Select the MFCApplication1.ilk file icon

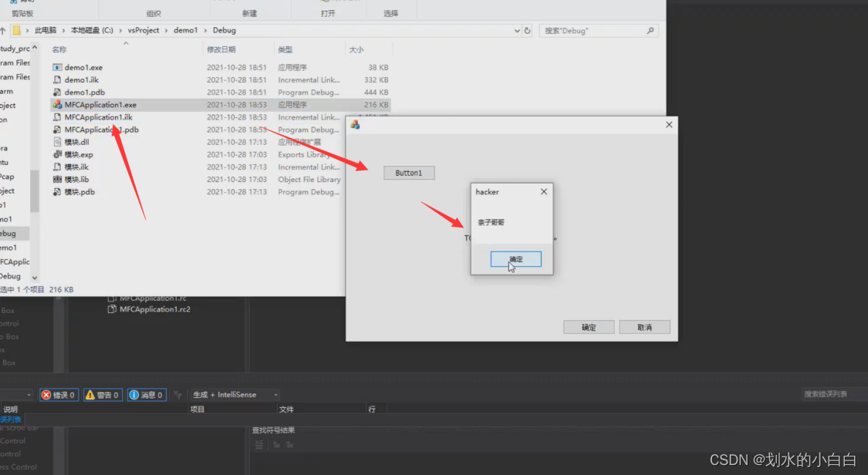57,117
